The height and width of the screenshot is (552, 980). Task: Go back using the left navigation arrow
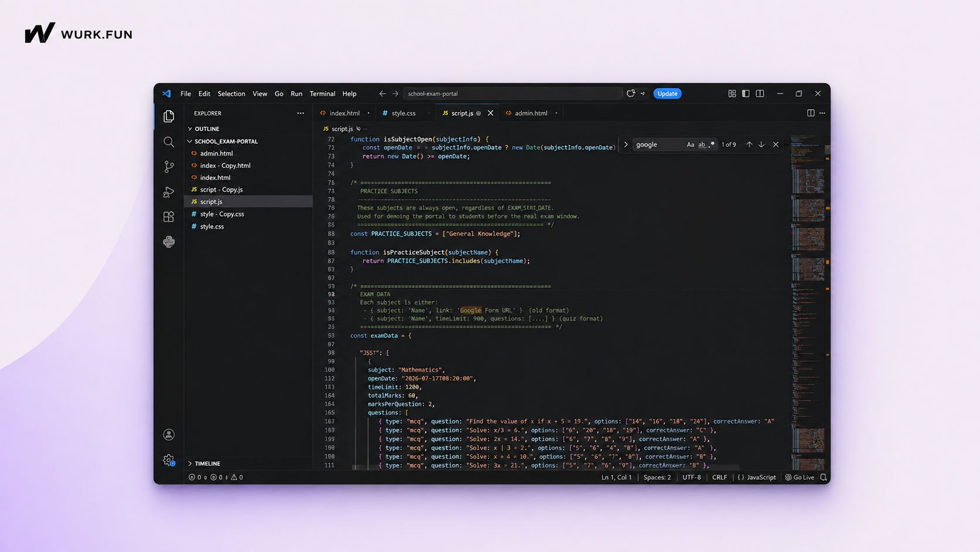(x=382, y=94)
